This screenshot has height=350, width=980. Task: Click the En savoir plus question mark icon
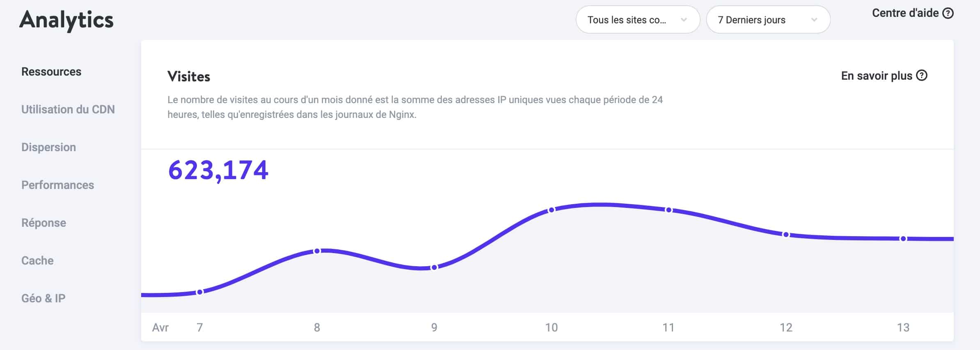[x=922, y=76]
